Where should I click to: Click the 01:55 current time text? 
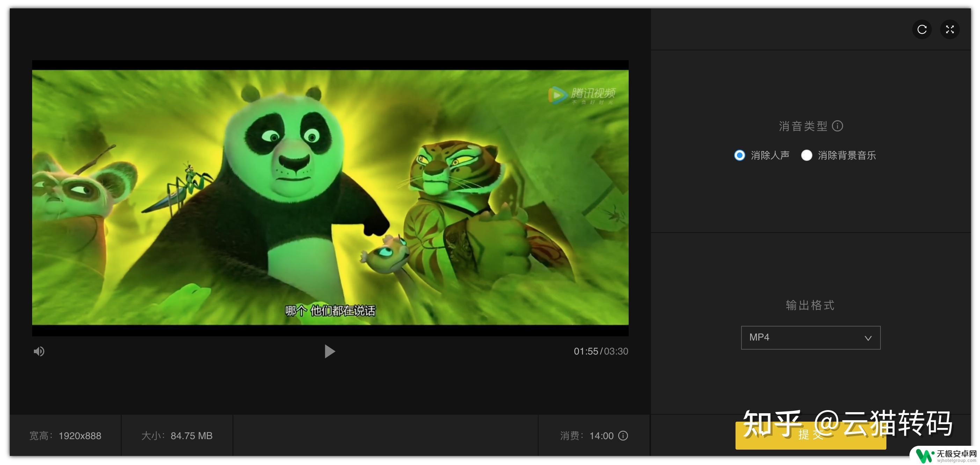pos(585,351)
